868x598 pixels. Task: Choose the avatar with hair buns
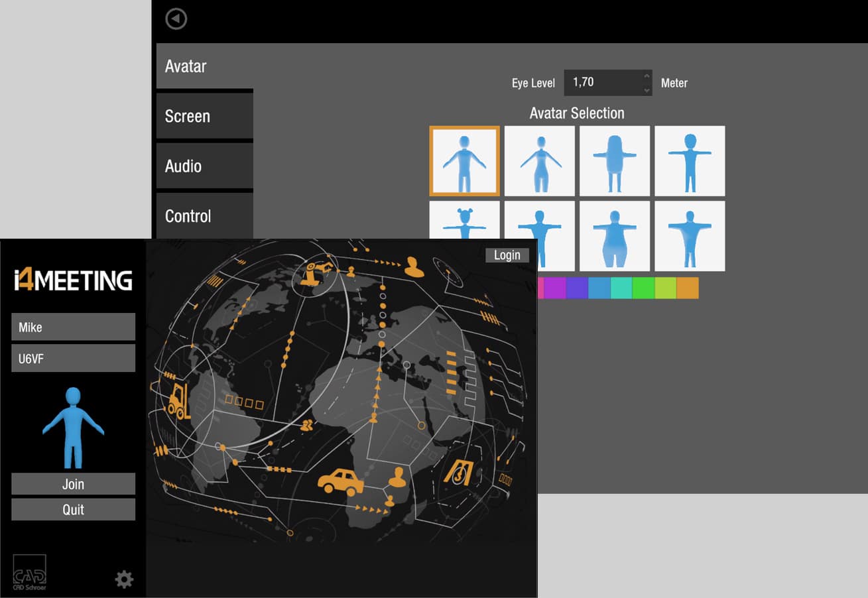(464, 220)
